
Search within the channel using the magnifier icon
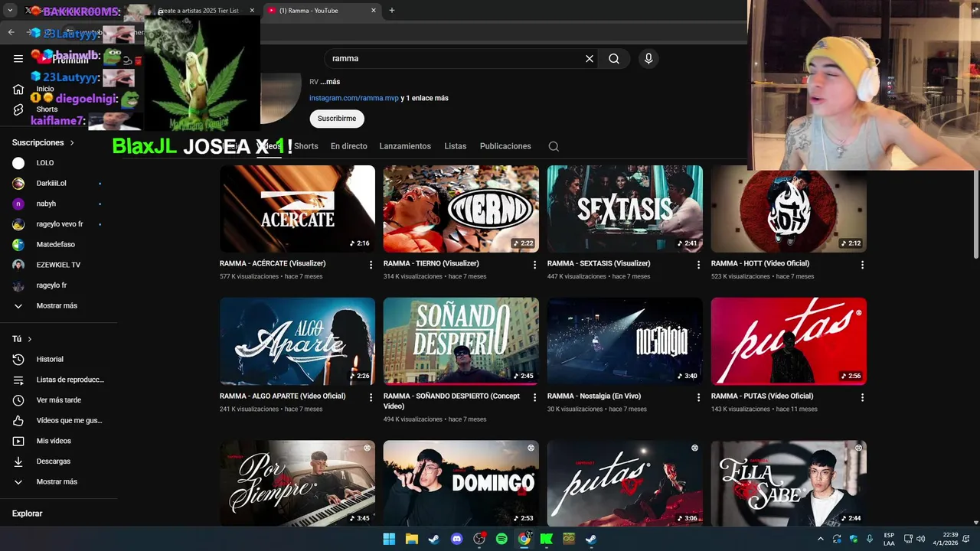(554, 146)
